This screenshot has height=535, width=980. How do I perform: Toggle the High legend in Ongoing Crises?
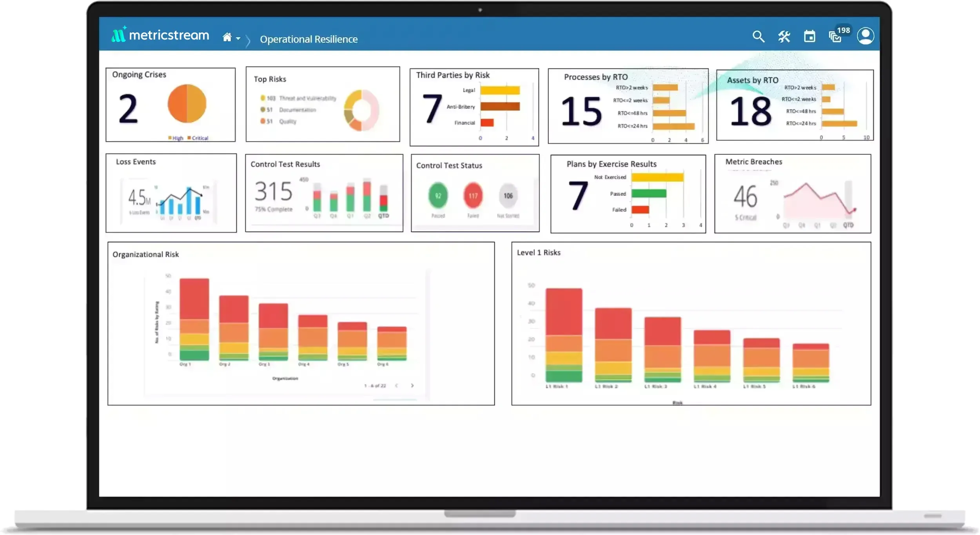coord(176,138)
